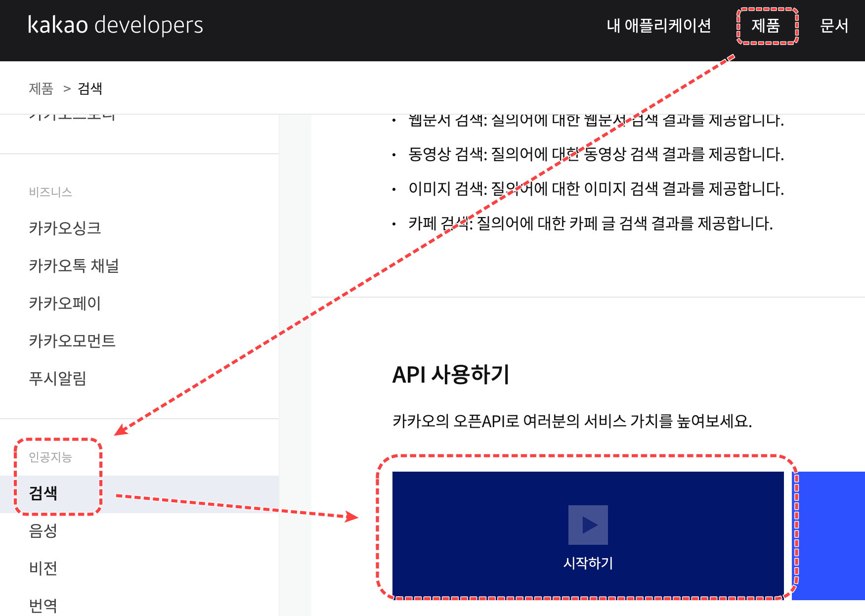Click the 이미지 검색 description line
The image size is (865, 616).
coord(596,189)
